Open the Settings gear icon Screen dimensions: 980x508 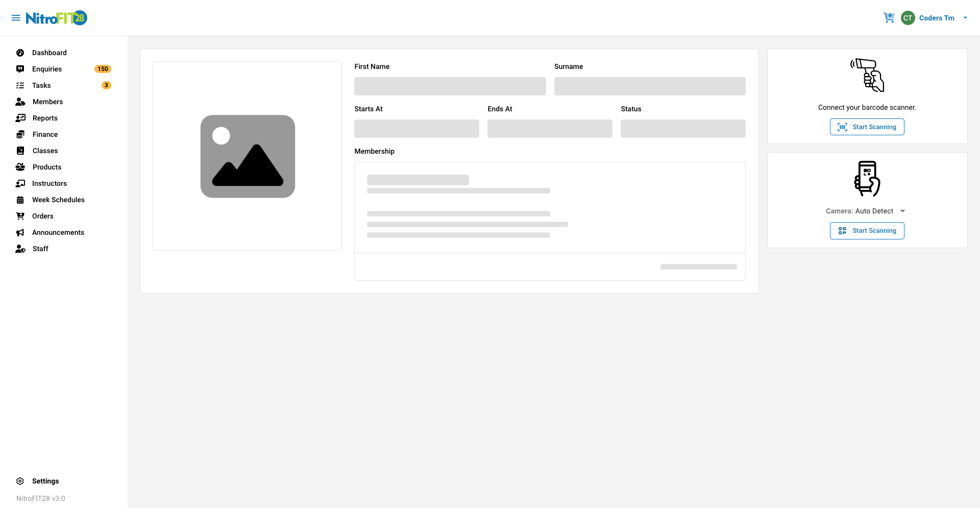pyautogui.click(x=20, y=481)
